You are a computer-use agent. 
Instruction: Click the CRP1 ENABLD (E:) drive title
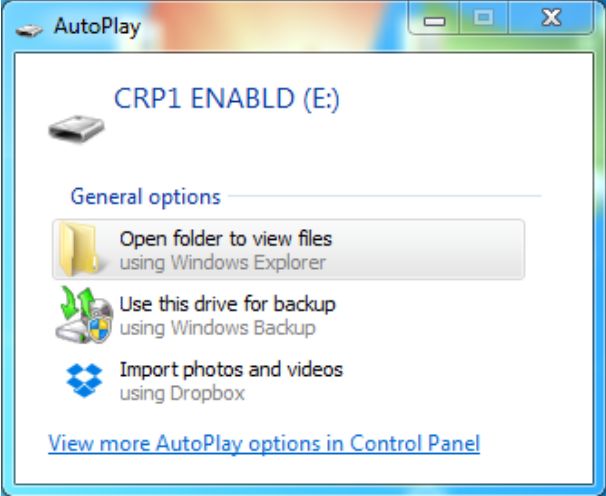227,99
